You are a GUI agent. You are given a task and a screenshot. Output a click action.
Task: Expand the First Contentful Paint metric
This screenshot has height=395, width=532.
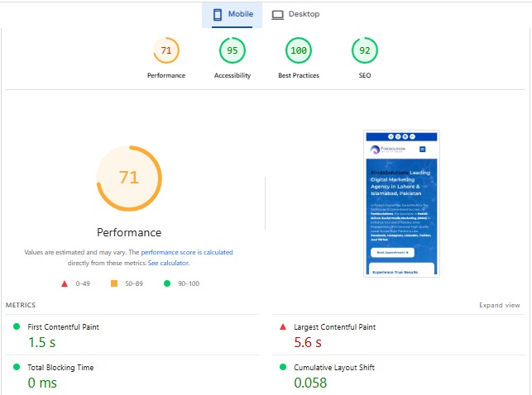64,327
